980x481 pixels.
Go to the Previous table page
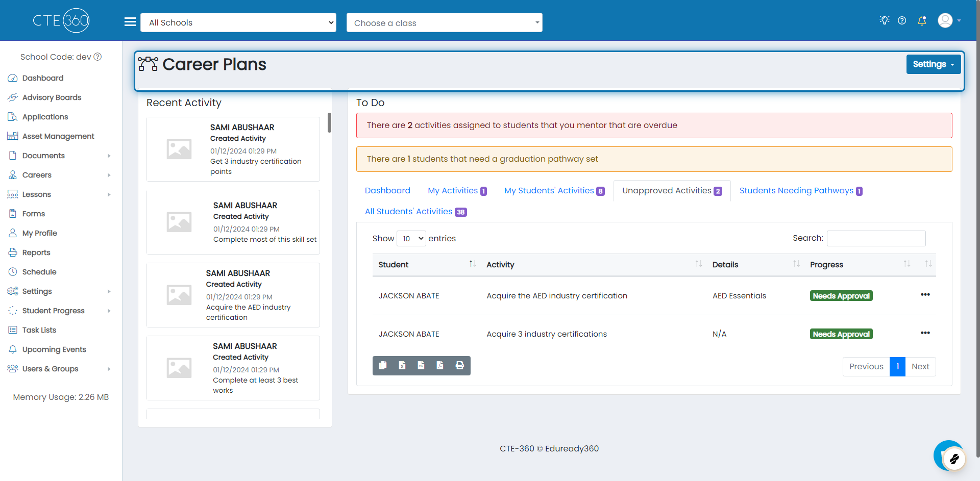click(866, 366)
